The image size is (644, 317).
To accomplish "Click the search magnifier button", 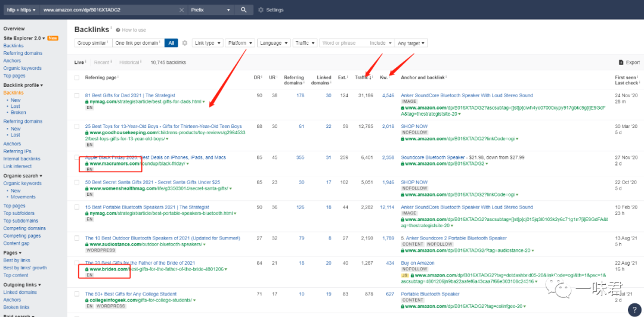I will click(243, 10).
